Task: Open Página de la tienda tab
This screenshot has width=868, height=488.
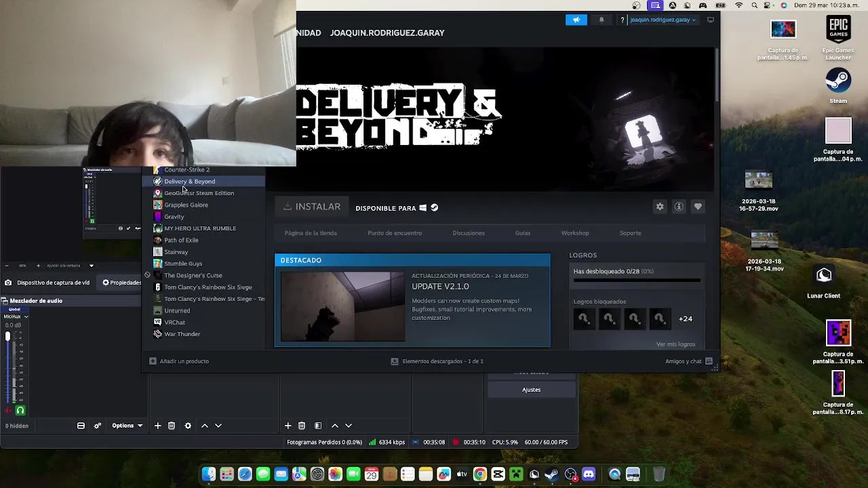Action: coord(311,233)
